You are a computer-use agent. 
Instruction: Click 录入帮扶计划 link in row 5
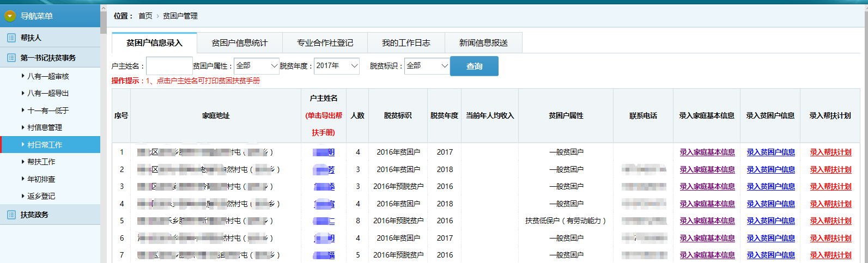tap(830, 221)
